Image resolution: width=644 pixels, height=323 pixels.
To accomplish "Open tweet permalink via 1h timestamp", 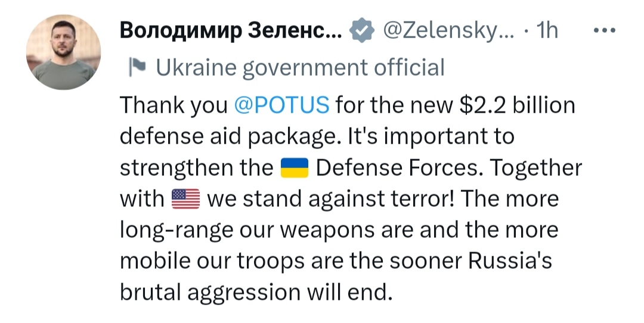I will [x=548, y=30].
